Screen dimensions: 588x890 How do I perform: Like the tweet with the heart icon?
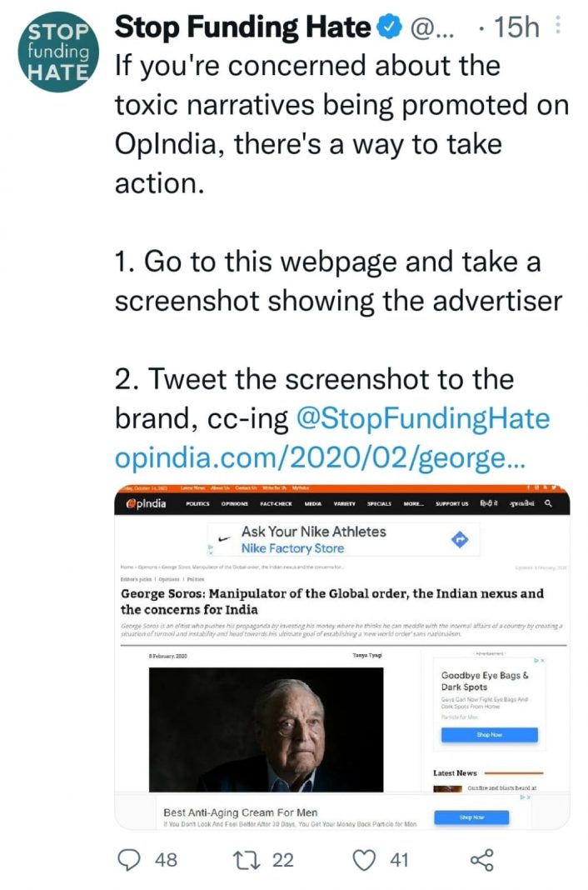tap(364, 859)
